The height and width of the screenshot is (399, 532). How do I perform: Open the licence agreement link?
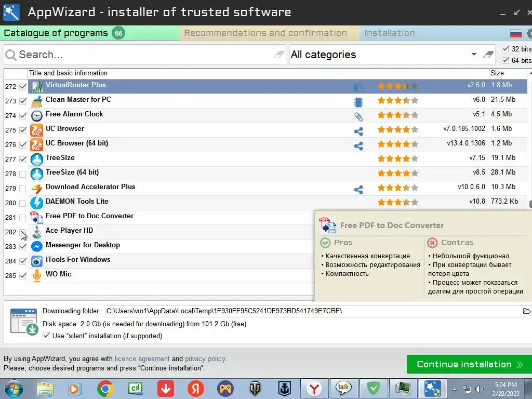pos(142,358)
